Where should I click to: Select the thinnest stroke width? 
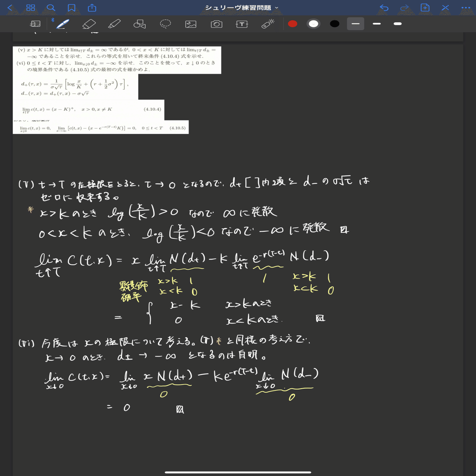point(356,24)
